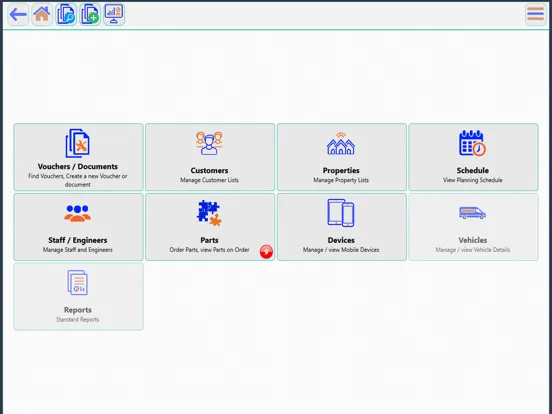
Task: Click the Properties houses icon
Action: tap(341, 144)
